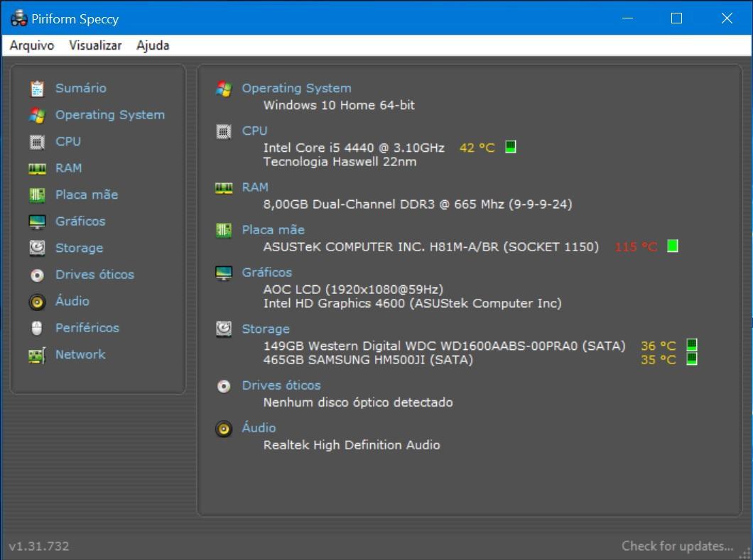This screenshot has width=753, height=560.
Task: Click the CPU chip icon in sidebar
Action: pos(37,142)
